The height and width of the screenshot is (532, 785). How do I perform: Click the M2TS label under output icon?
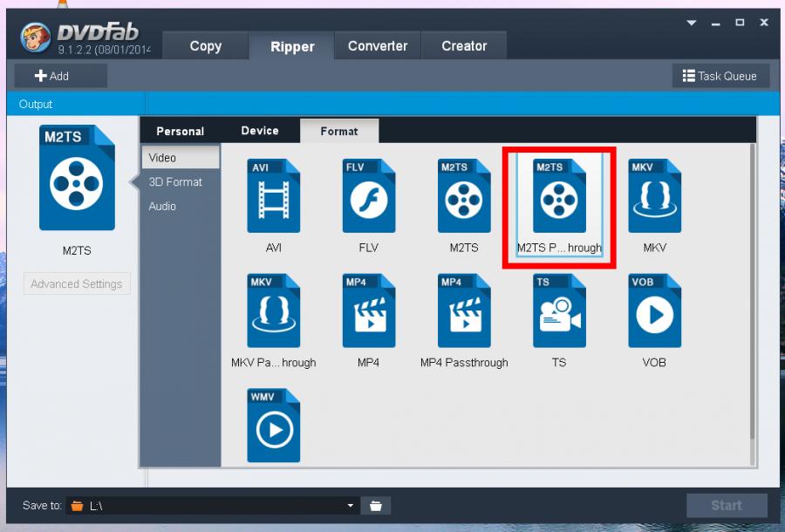tap(77, 250)
